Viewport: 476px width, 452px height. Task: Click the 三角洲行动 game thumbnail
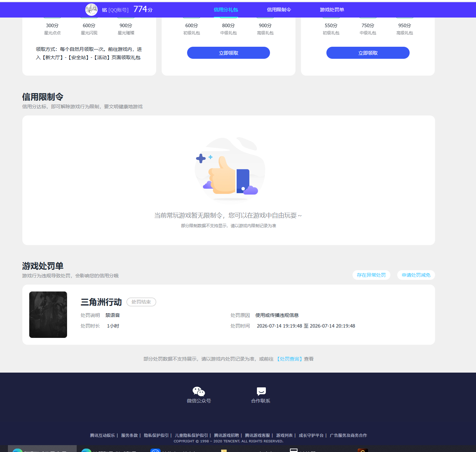point(48,315)
